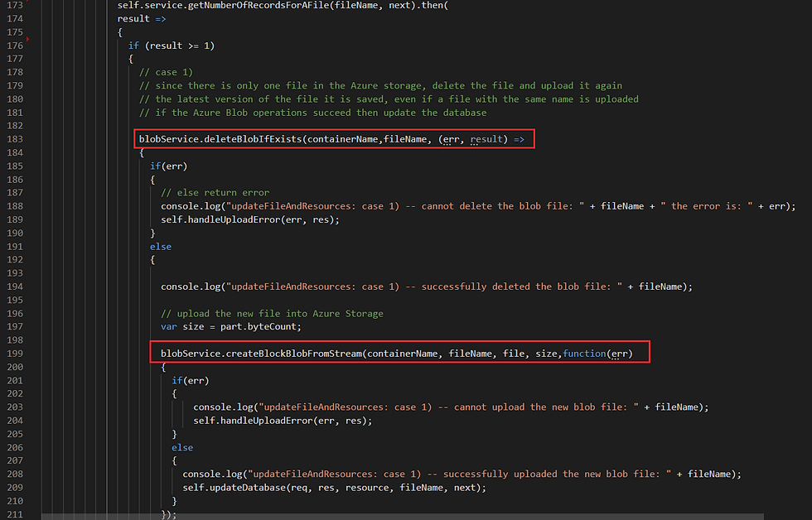Click the '// case 1)' comment
The height and width of the screenshot is (520, 812).
166,72
